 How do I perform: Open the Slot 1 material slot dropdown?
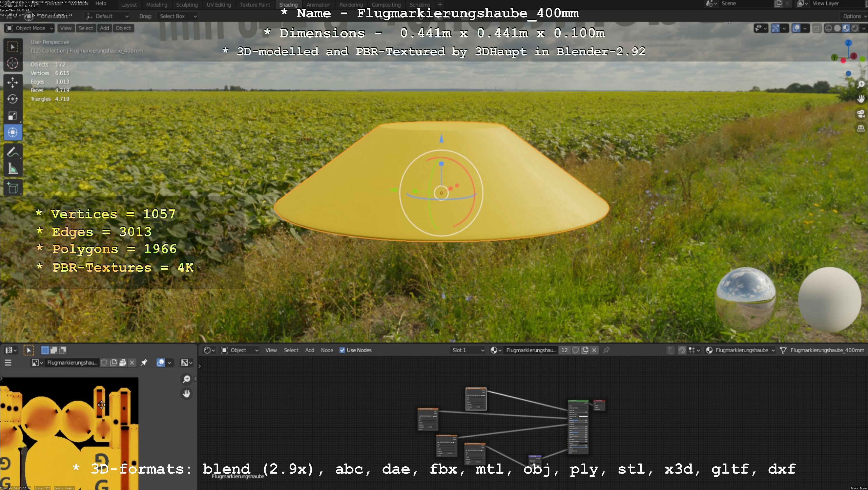tap(468, 350)
